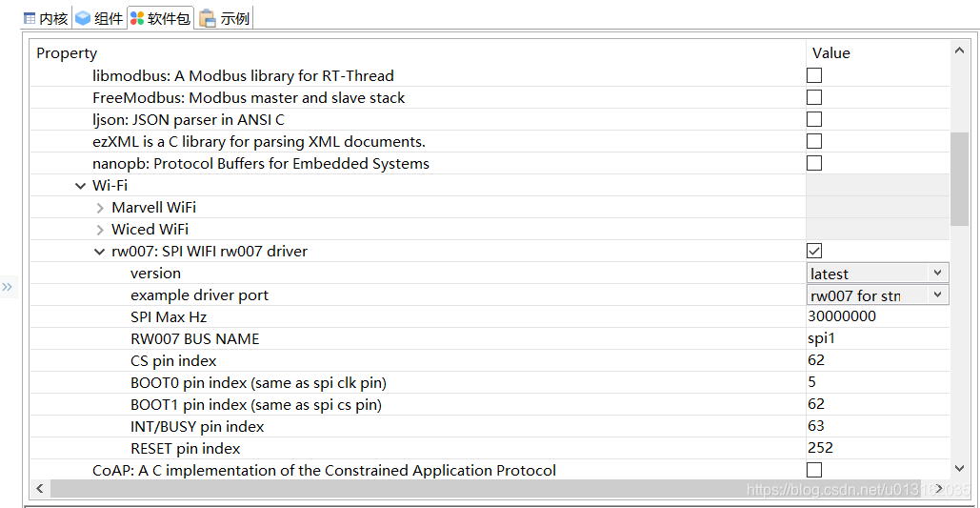
Task: Select the INT/BUSY pin index label
Action: 197,426
